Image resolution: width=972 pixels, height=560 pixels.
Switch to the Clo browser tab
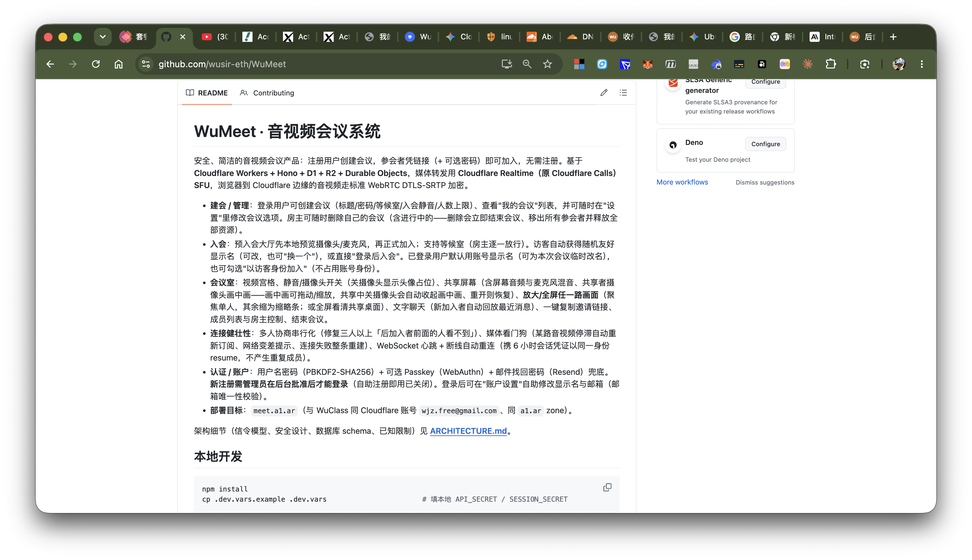click(458, 37)
